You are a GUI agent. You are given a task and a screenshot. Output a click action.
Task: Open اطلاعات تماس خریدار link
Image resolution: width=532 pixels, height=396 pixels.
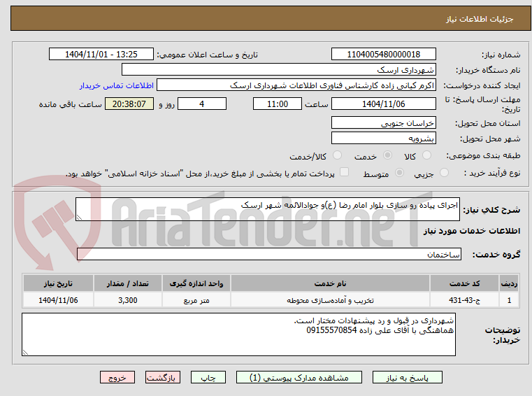[x=116, y=85]
